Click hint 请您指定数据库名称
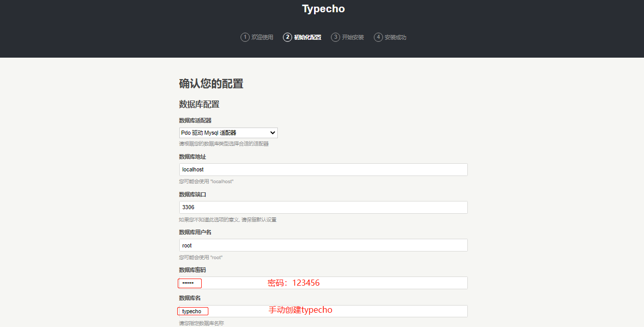 (201, 323)
